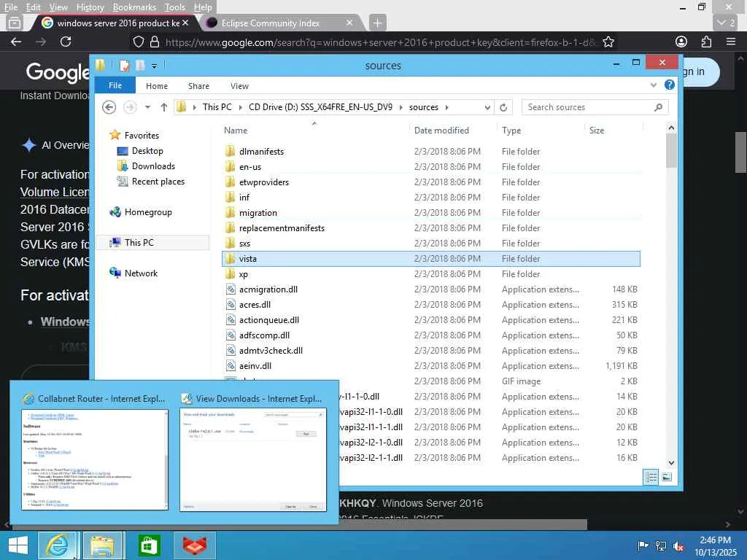Select Recent places in navigation pane
The height and width of the screenshot is (560, 747).
tap(158, 181)
